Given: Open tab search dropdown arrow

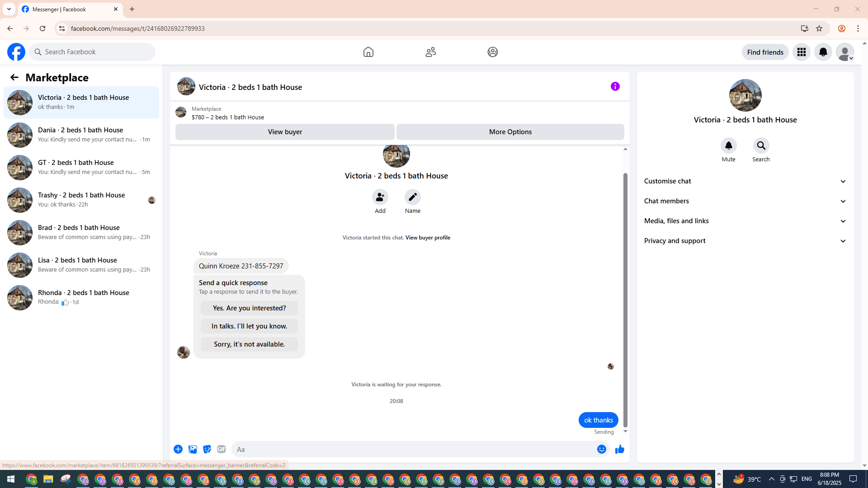Looking at the screenshot, I should 9,9.
